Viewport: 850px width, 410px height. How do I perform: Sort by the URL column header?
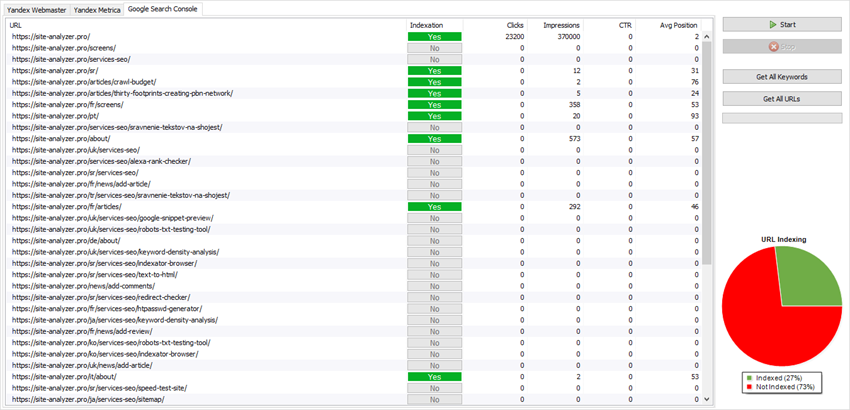(x=206, y=25)
